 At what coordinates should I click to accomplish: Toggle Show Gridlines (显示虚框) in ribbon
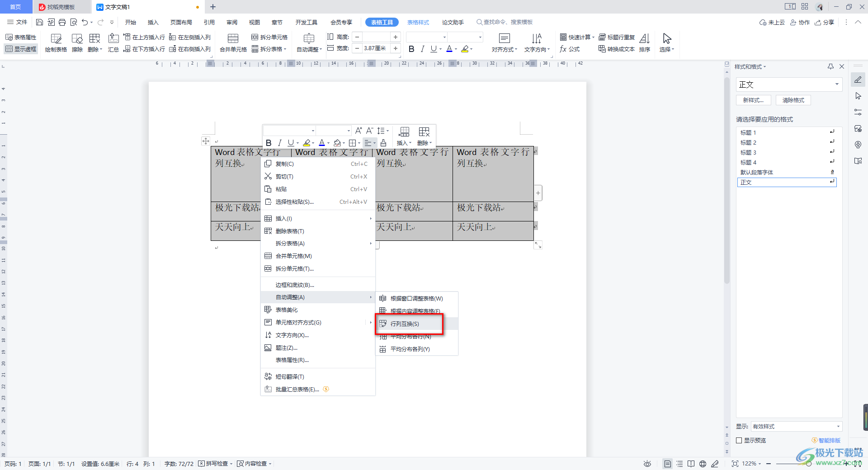(21, 49)
